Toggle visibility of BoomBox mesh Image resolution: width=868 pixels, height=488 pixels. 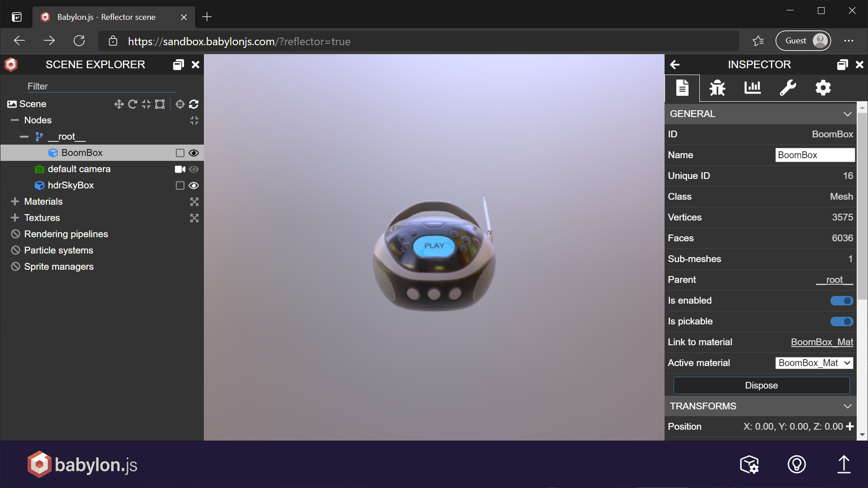pyautogui.click(x=194, y=153)
